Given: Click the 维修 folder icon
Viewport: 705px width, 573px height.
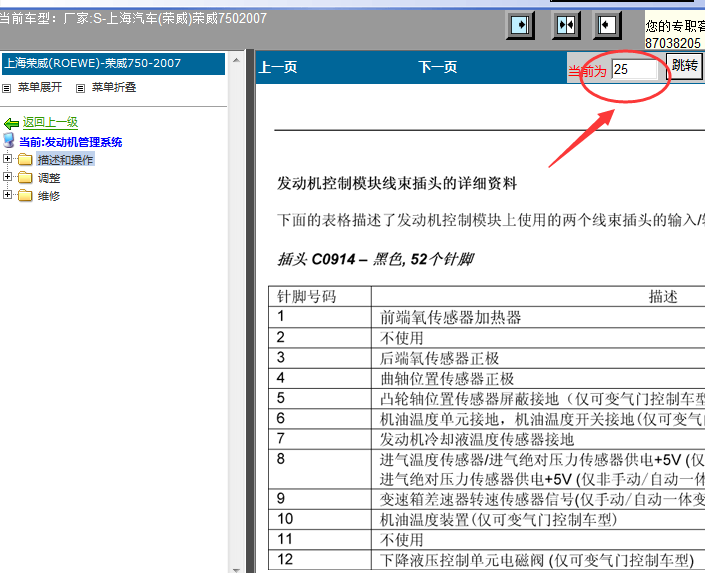Looking at the screenshot, I should (25, 195).
